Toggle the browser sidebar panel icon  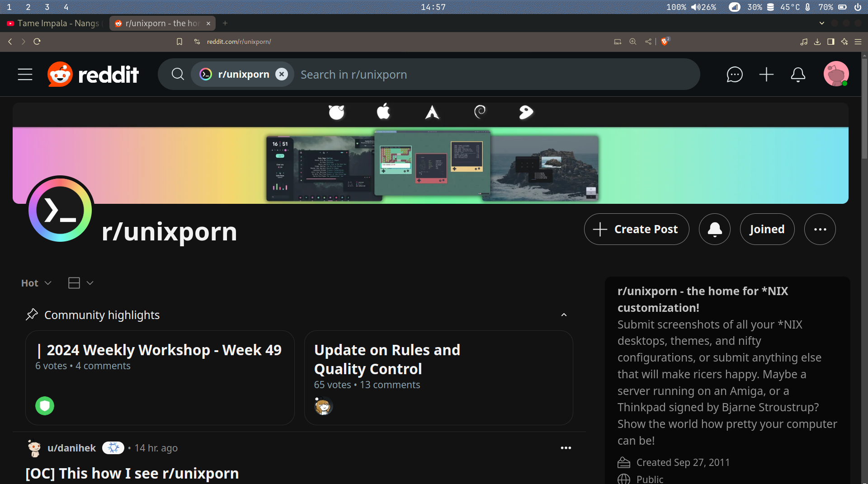click(830, 42)
